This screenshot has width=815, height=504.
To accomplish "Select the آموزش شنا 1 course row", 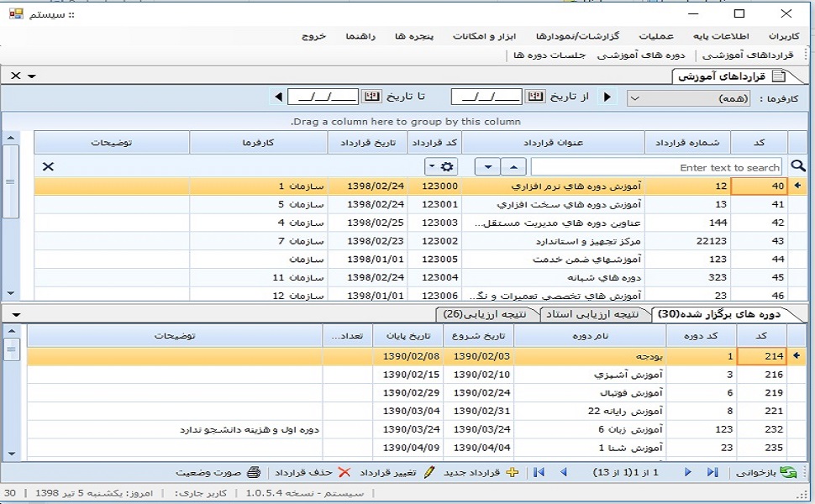I will click(416, 448).
